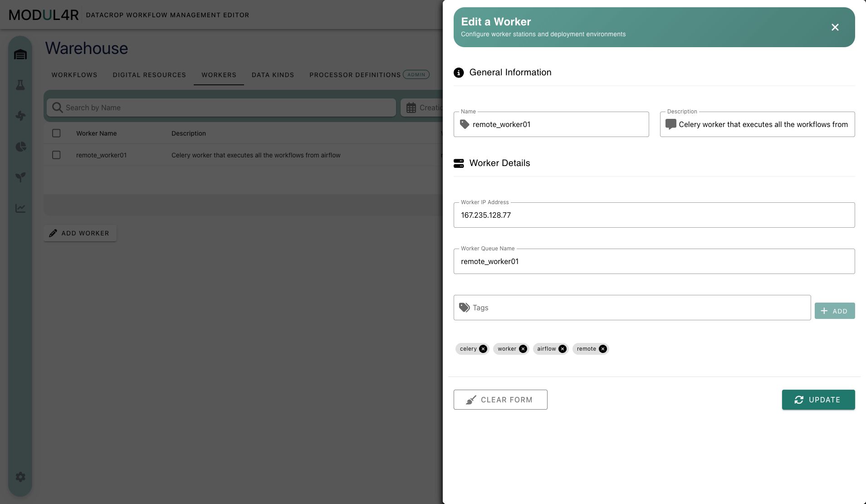This screenshot has height=504, width=866.
Task: Click the MODUL4R logo
Action: click(x=44, y=15)
